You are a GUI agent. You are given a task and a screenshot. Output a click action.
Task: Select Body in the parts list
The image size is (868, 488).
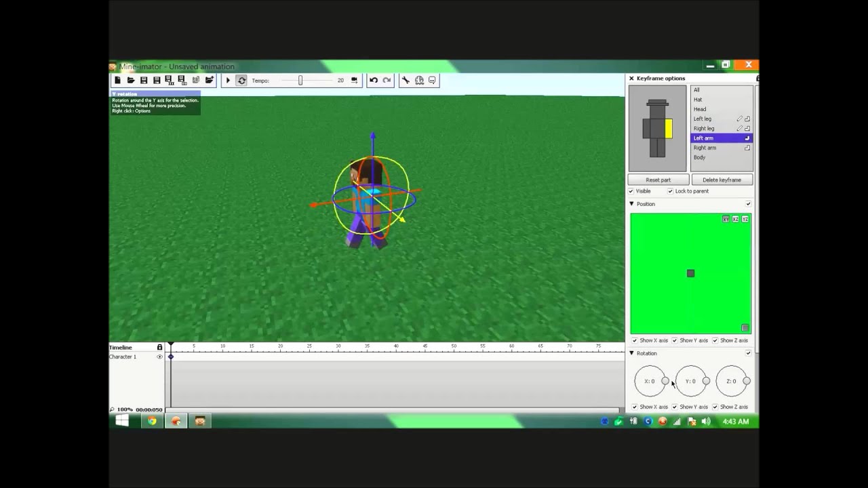(722, 157)
